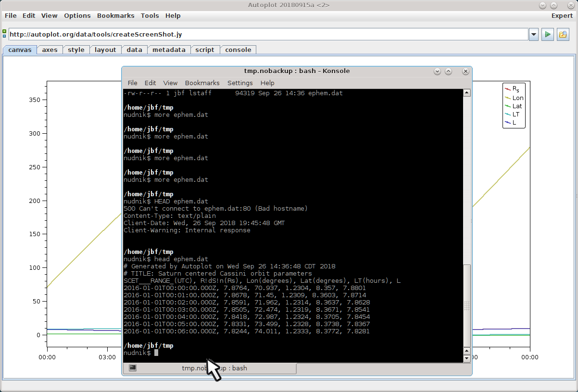Maximize the Autoplot main window
The height and width of the screenshot is (392, 578).
553,5
